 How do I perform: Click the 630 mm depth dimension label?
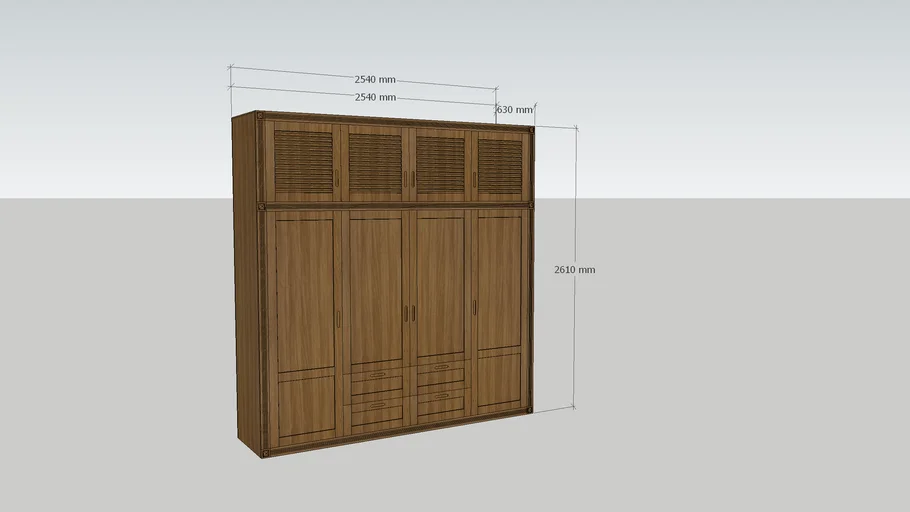coord(514,110)
